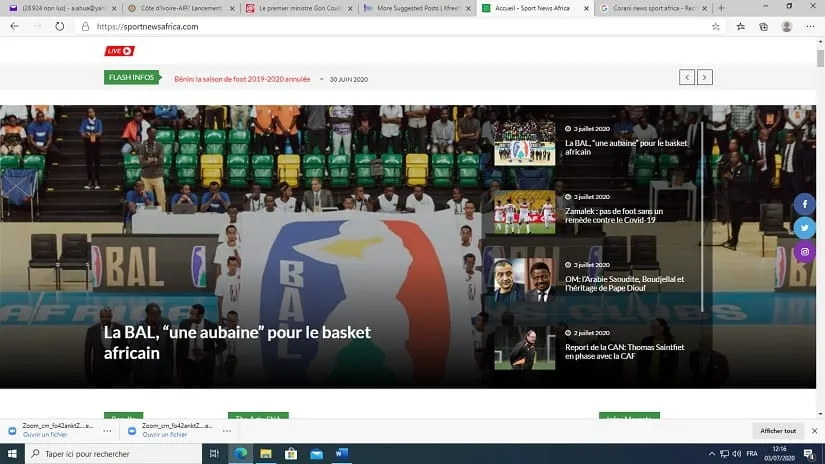Viewport: 825px width, 464px height.
Task: Open the user profile avatar
Action: click(x=787, y=26)
